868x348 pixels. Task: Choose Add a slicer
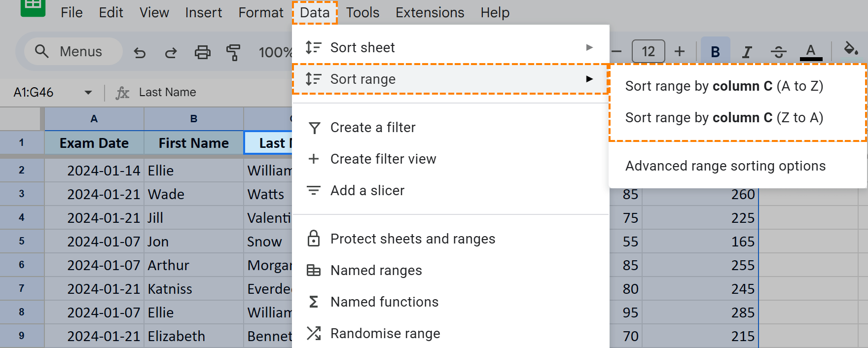[x=451, y=191]
